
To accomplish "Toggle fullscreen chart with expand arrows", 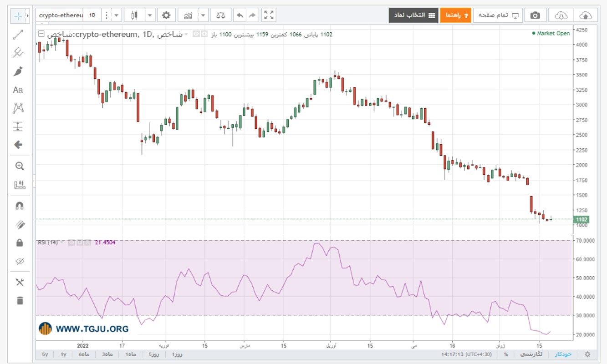I will pyautogui.click(x=269, y=15).
